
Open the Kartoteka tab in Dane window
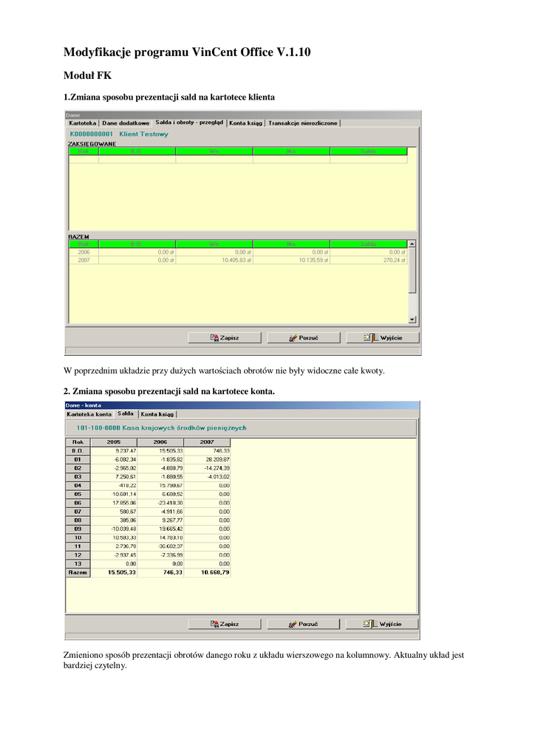[83, 123]
